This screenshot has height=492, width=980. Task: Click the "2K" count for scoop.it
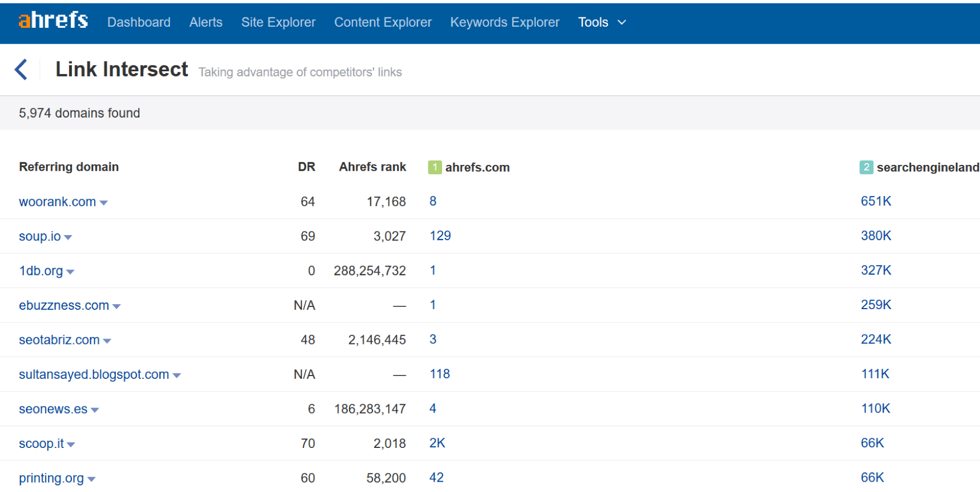point(437,443)
